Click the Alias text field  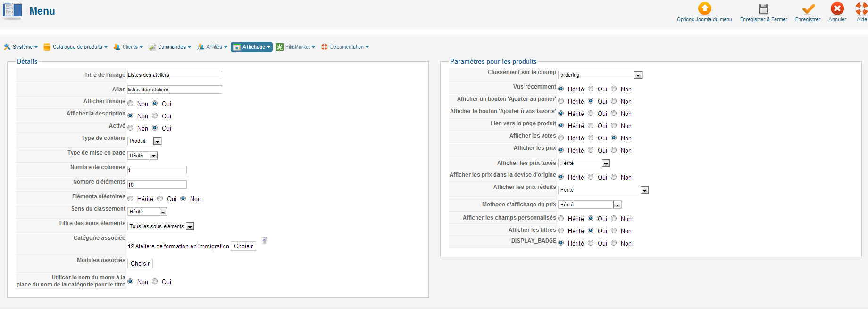click(x=175, y=90)
